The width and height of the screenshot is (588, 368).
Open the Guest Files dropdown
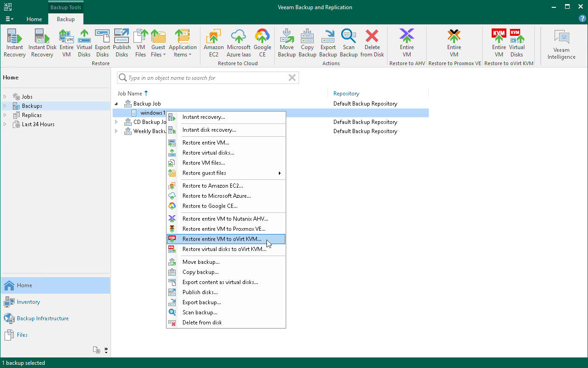[158, 43]
